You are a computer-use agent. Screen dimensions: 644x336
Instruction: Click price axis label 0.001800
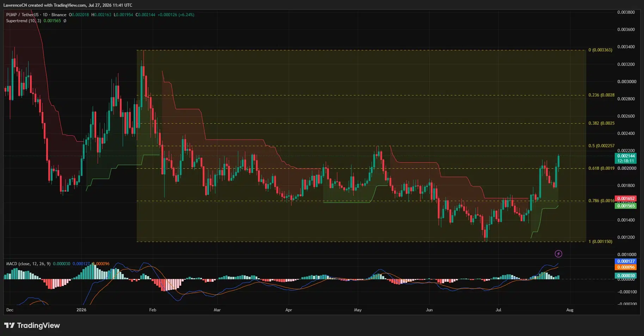[626, 186]
